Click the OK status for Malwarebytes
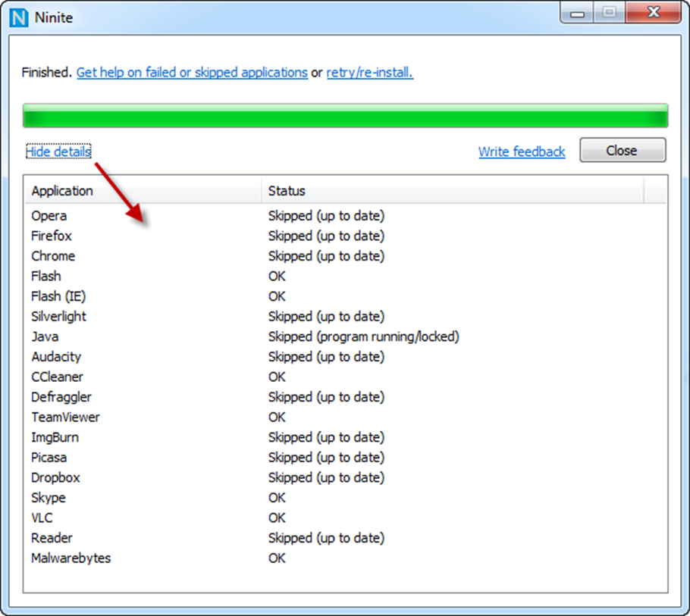The width and height of the screenshot is (690, 616). [277, 558]
